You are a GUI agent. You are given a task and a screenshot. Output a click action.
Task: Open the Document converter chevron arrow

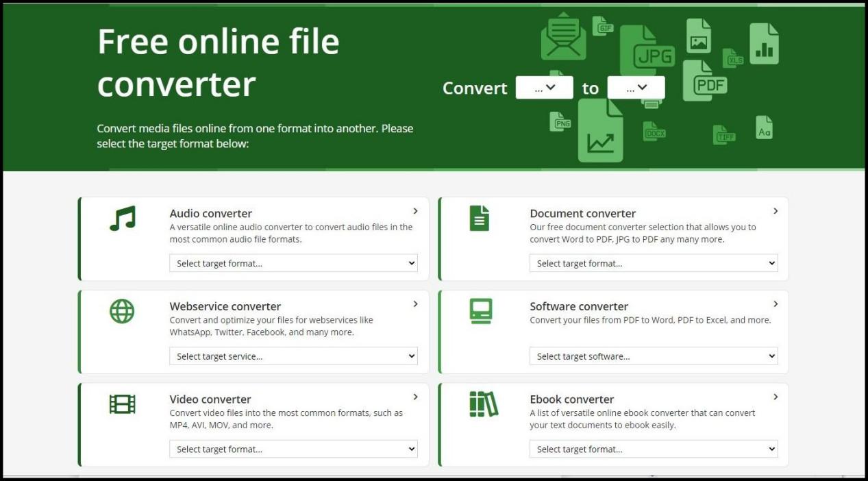(x=776, y=211)
